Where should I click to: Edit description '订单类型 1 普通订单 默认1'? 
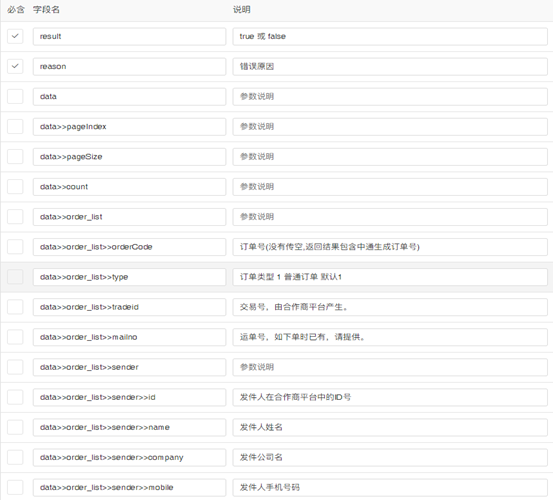390,277
